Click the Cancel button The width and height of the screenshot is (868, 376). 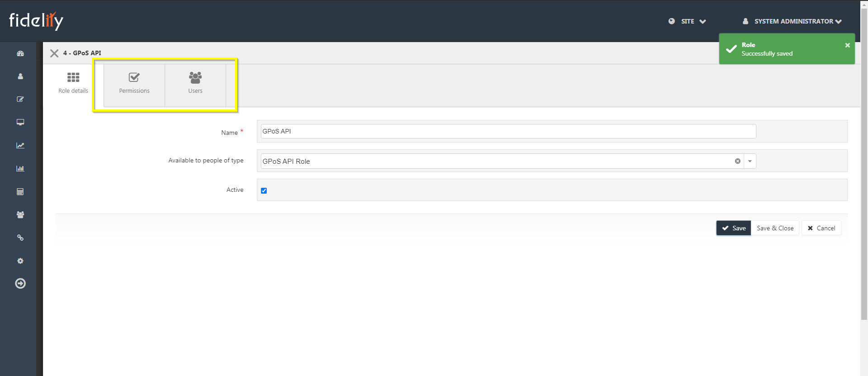point(821,228)
